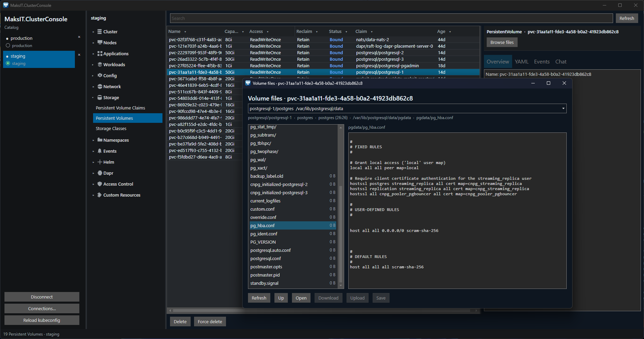
Task: Click the Force delete button
Action: coord(210,322)
